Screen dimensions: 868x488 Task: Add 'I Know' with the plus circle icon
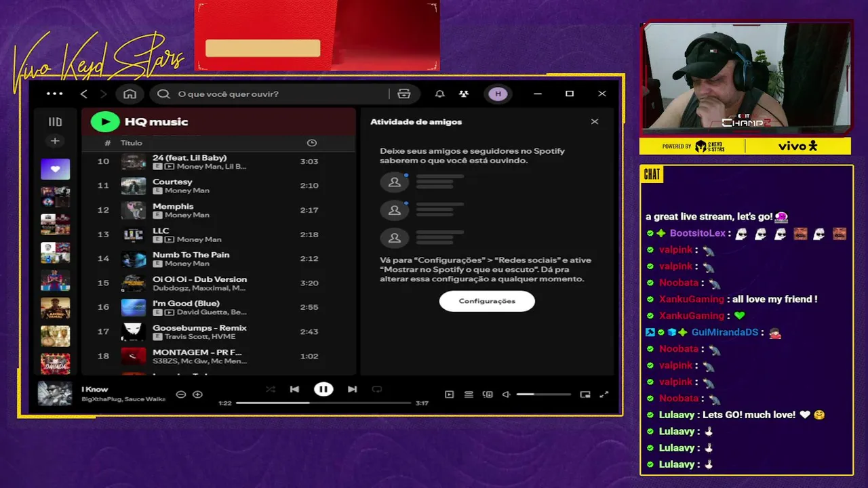pos(197,394)
